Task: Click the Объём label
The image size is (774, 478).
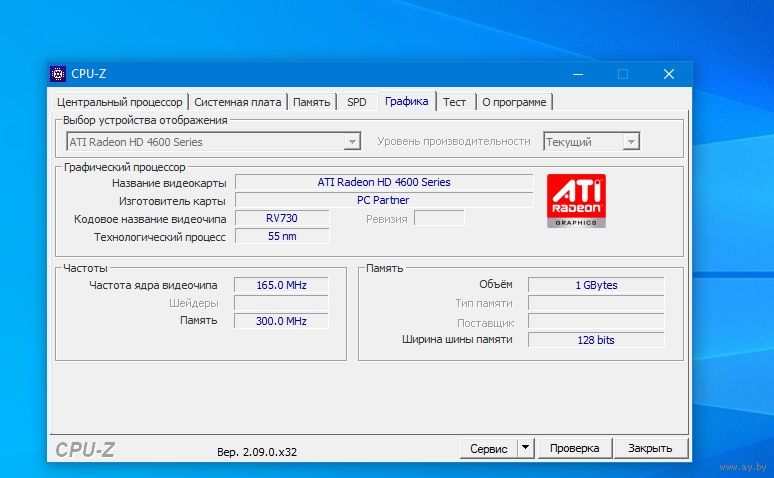Action: [x=496, y=284]
